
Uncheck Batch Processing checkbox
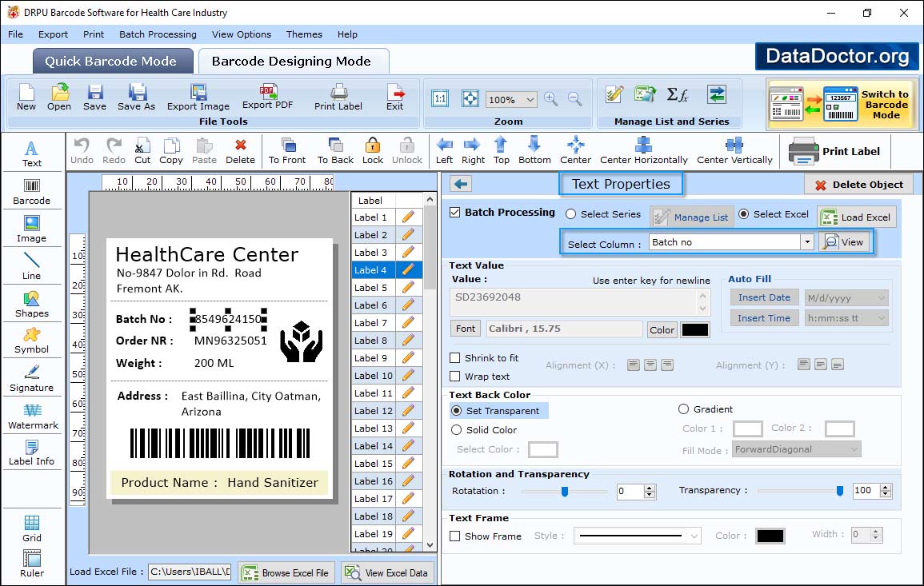455,212
